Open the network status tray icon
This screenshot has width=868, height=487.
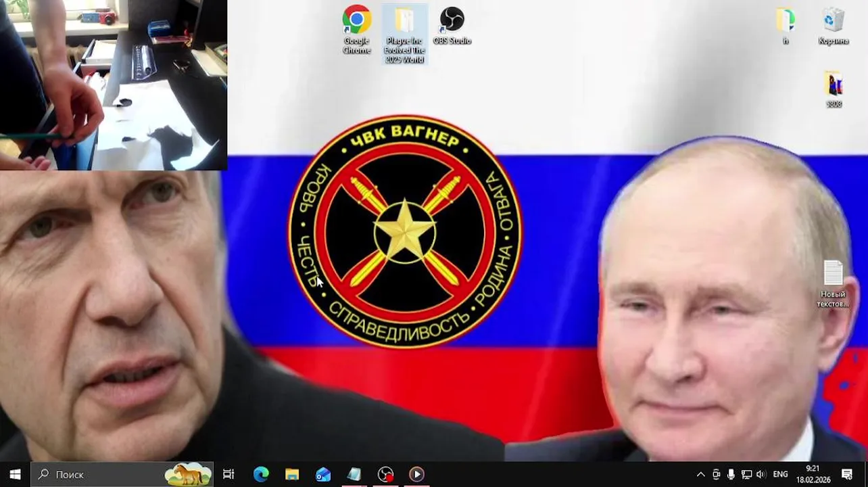point(746,474)
